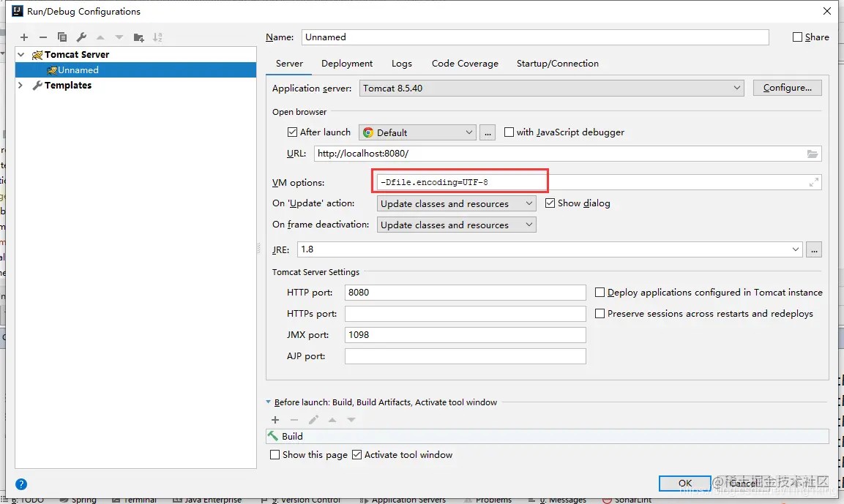
Task: Remove the selected configuration with minus icon
Action: [43, 37]
